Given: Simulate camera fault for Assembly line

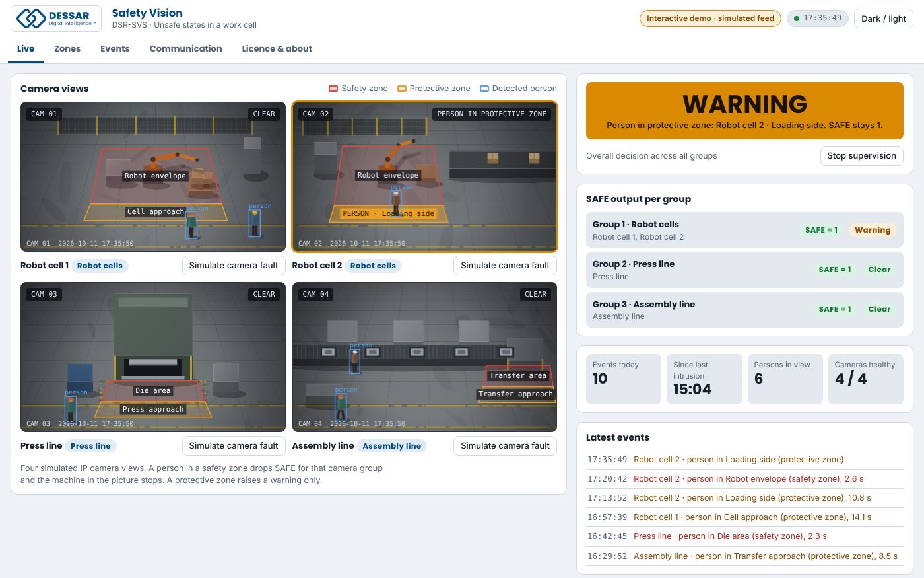Looking at the screenshot, I should pyautogui.click(x=505, y=446).
